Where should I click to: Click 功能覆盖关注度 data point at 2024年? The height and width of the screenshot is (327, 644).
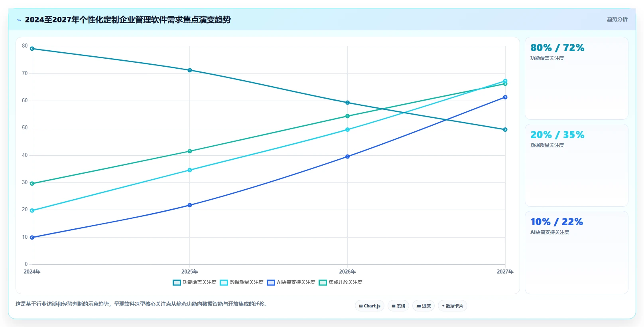pos(32,49)
